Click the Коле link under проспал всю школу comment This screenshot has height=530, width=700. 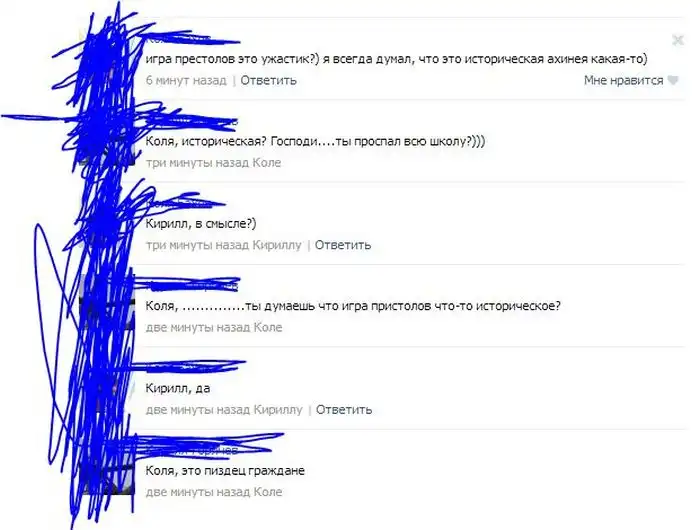(x=267, y=163)
